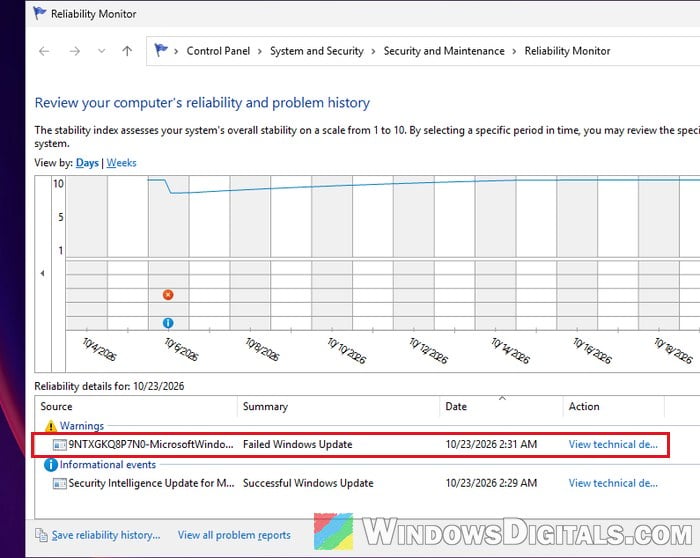Open View all problem reports
Viewport: 700px width, 558px height.
[x=234, y=535]
